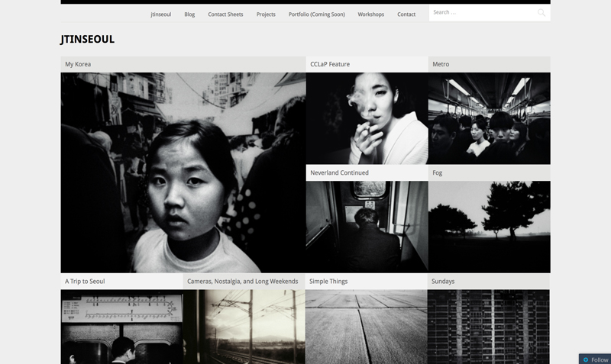Select the My Korea girl portrait photo
Image resolution: width=611 pixels, height=364 pixels.
click(x=183, y=172)
